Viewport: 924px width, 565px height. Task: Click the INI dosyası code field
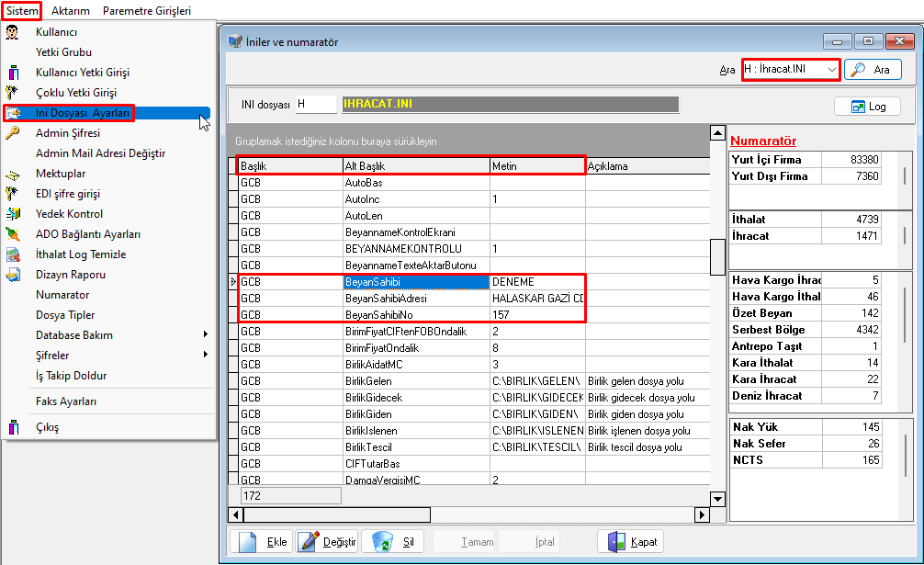click(316, 105)
